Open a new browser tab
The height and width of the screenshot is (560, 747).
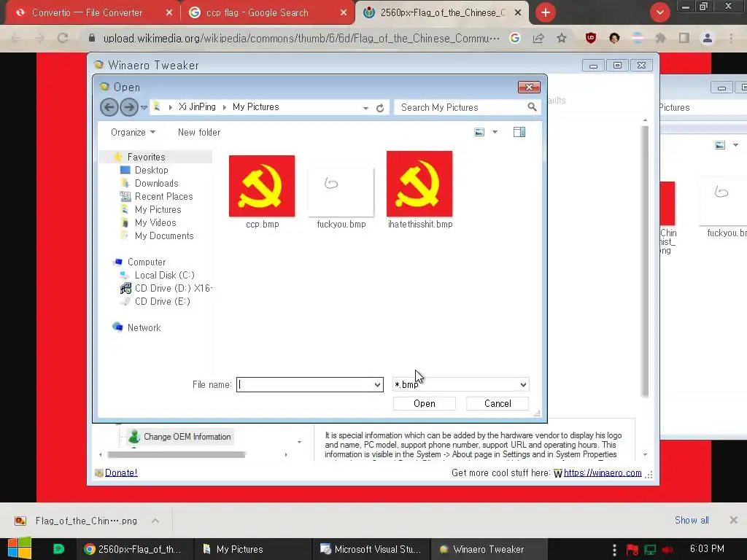[x=546, y=13]
